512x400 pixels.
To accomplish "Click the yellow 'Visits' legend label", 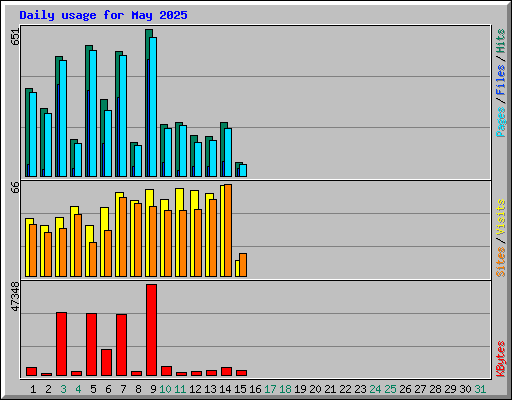I will [x=500, y=218].
